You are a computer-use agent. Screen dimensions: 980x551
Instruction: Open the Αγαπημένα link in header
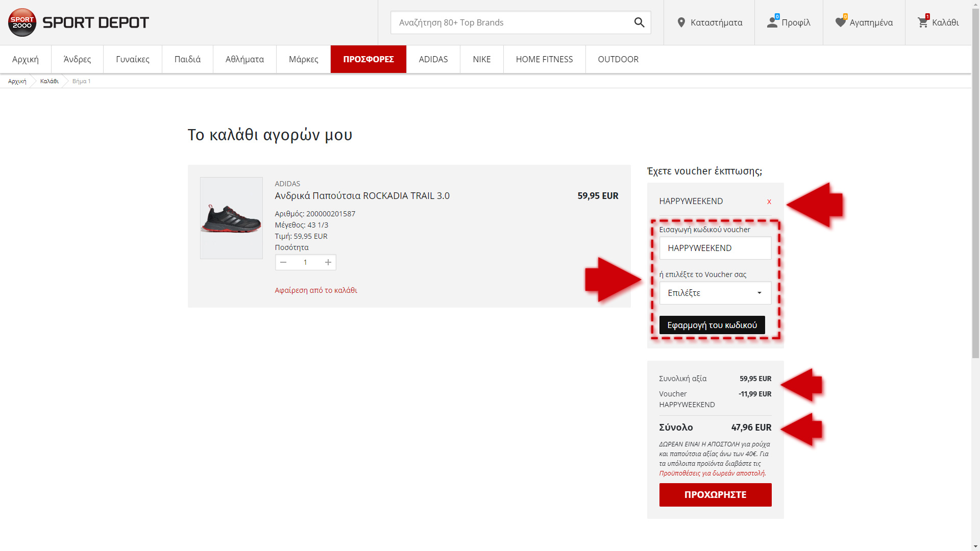[864, 22]
